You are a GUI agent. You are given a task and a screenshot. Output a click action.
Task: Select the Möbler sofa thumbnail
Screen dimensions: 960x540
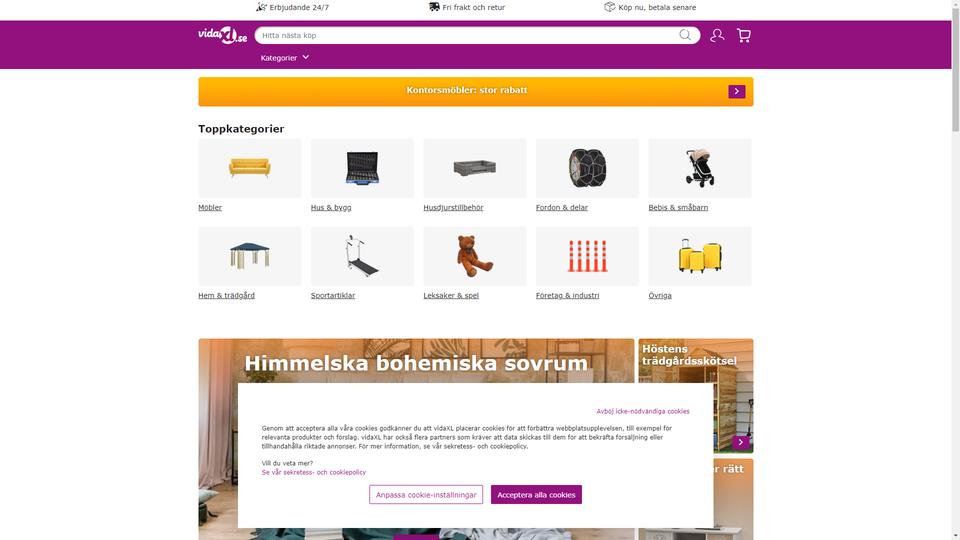point(250,168)
